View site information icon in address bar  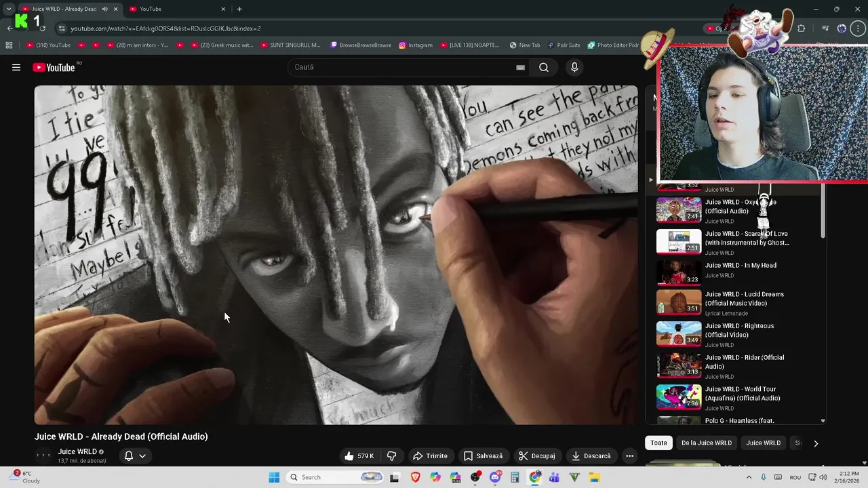pos(62,28)
